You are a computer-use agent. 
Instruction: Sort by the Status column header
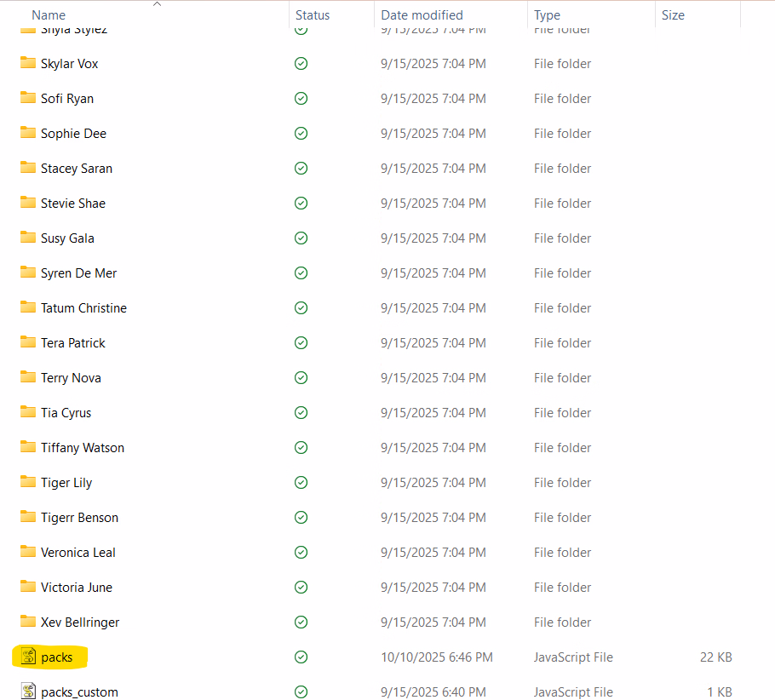(313, 15)
